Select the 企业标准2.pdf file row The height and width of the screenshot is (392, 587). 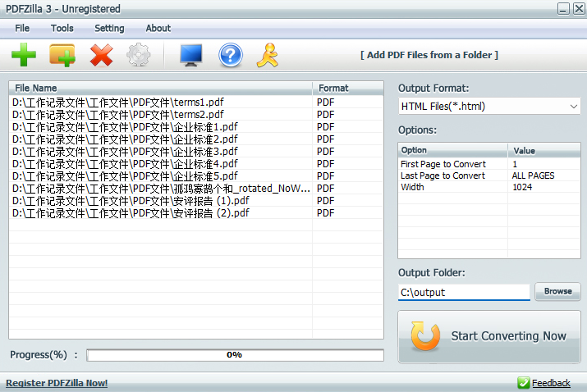tap(196, 139)
